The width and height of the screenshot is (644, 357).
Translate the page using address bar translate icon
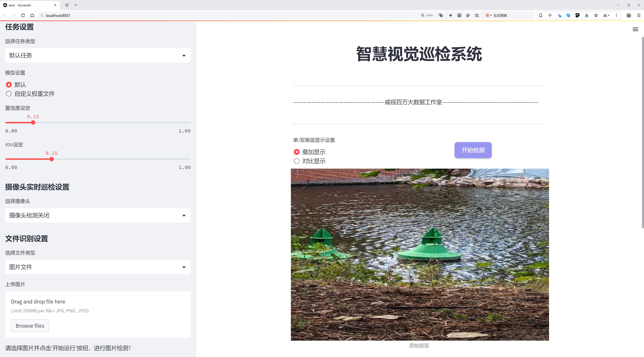tap(441, 15)
